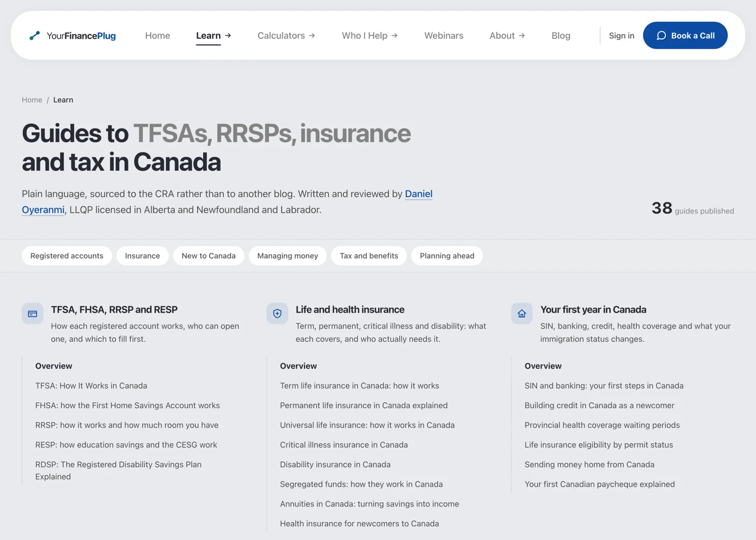This screenshot has width=756, height=540.
Task: Open SIN and banking first steps guide
Action: 604,386
